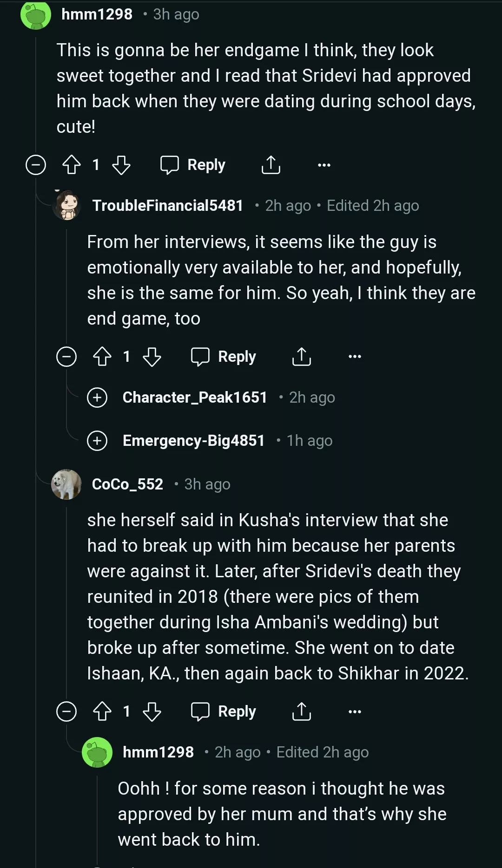Upvote TroubleFinancial5481's comment

coord(102,357)
